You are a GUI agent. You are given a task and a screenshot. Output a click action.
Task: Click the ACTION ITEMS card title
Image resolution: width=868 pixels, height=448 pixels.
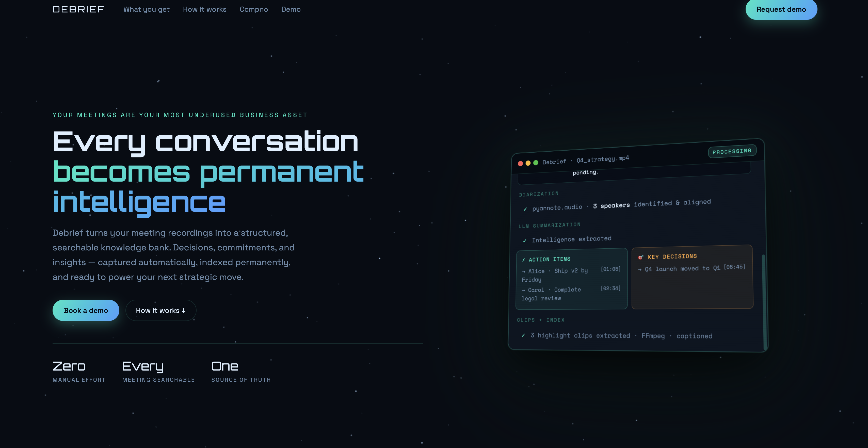pyautogui.click(x=549, y=259)
